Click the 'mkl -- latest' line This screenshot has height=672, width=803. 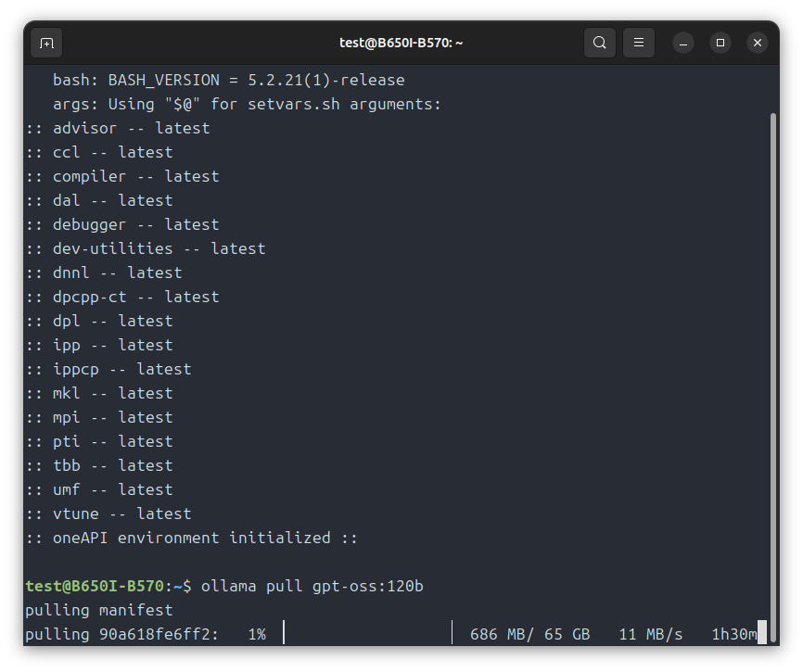pos(99,393)
